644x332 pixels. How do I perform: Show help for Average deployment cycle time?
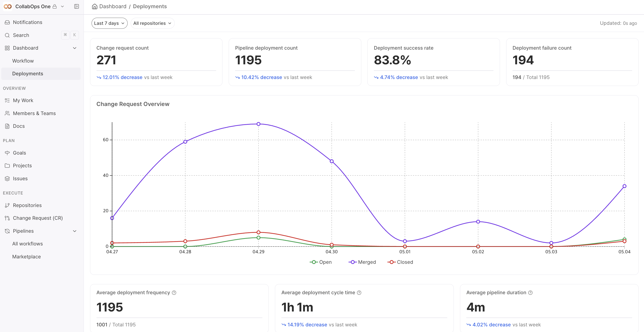pyautogui.click(x=359, y=293)
